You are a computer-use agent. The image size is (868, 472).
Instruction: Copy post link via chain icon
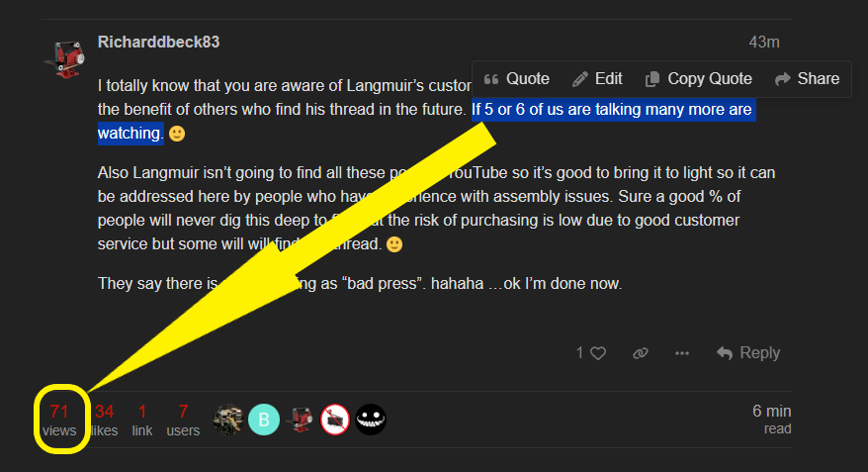point(641,353)
